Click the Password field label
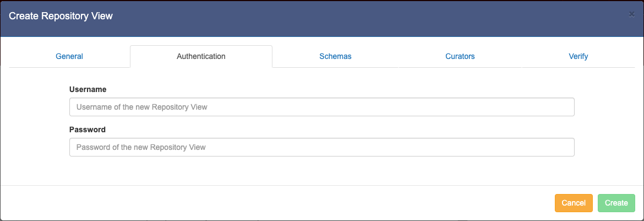Image resolution: width=644 pixels, height=221 pixels. (x=88, y=130)
